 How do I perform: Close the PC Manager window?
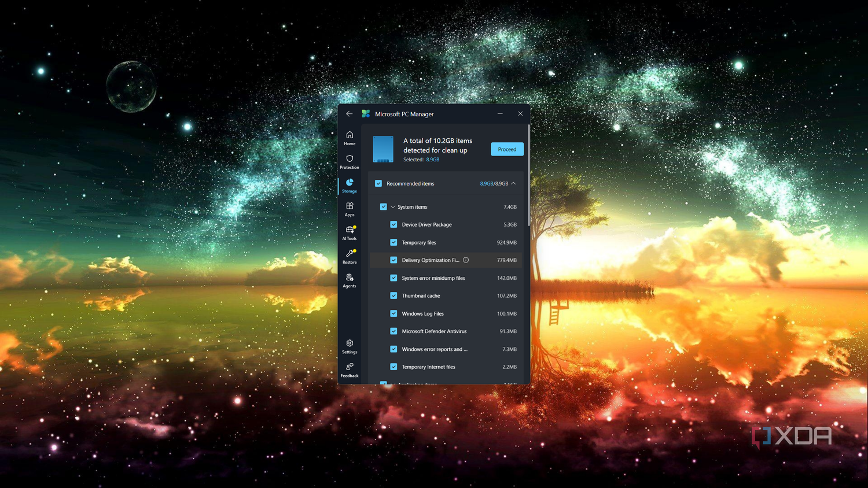(520, 114)
